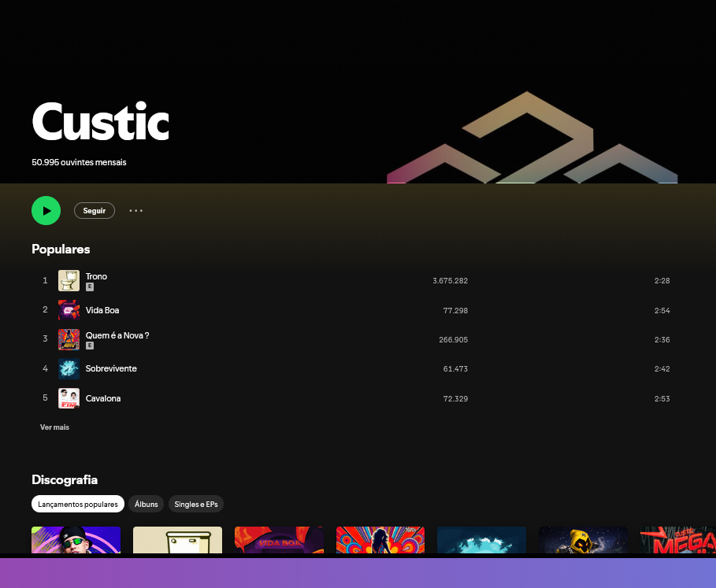Open the Vida Boa release card in Discografia
This screenshot has height=588, width=716.
[x=279, y=540]
